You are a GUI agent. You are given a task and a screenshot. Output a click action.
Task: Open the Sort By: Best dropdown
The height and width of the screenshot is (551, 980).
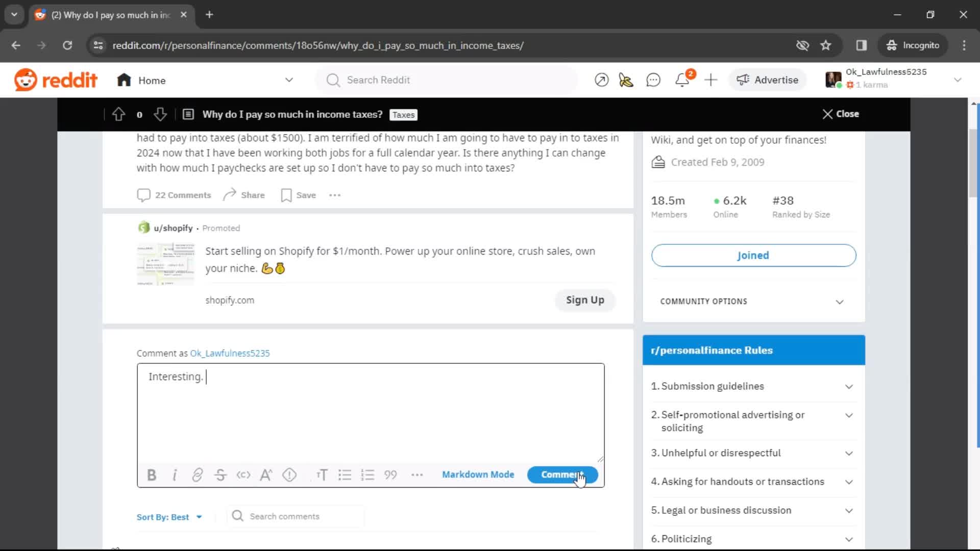169,516
